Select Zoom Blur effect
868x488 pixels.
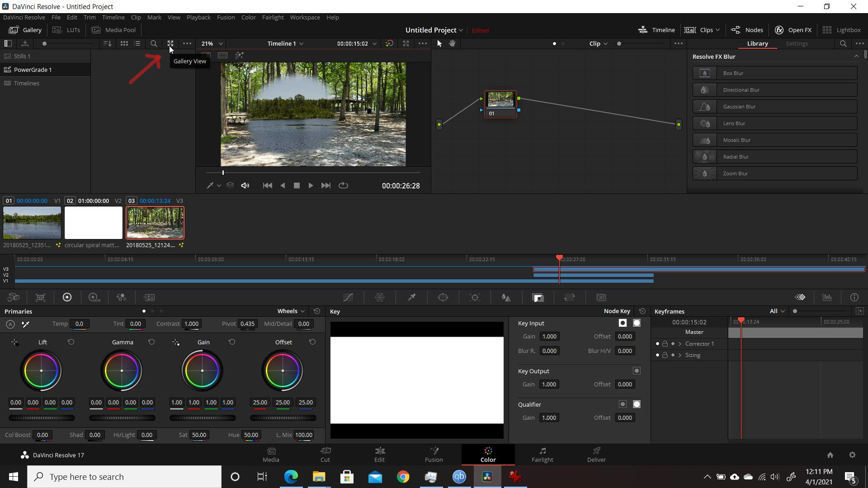[x=775, y=174]
